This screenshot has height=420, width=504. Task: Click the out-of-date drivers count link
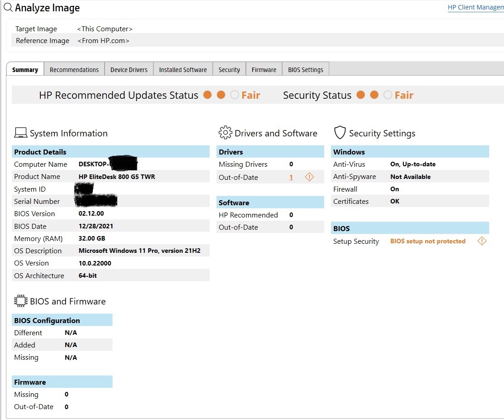click(x=291, y=177)
